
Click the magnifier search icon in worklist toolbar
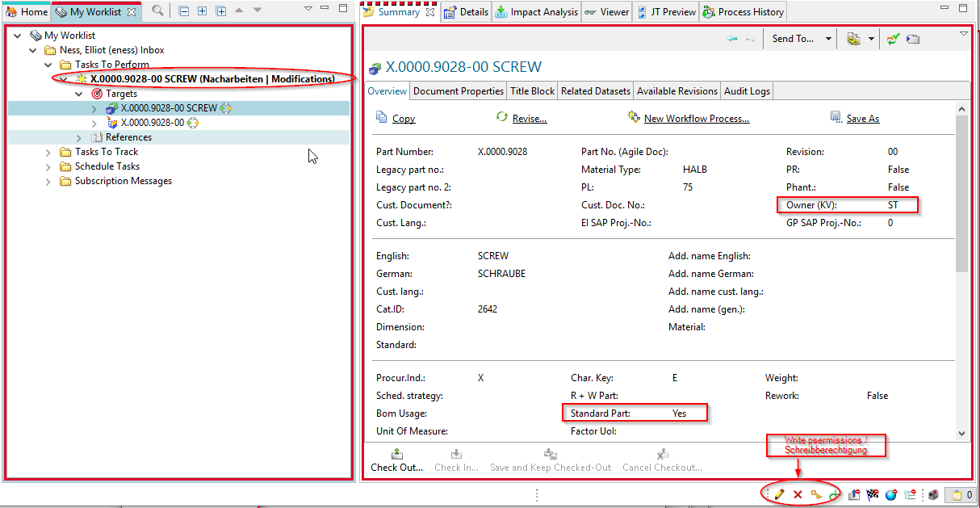(157, 10)
